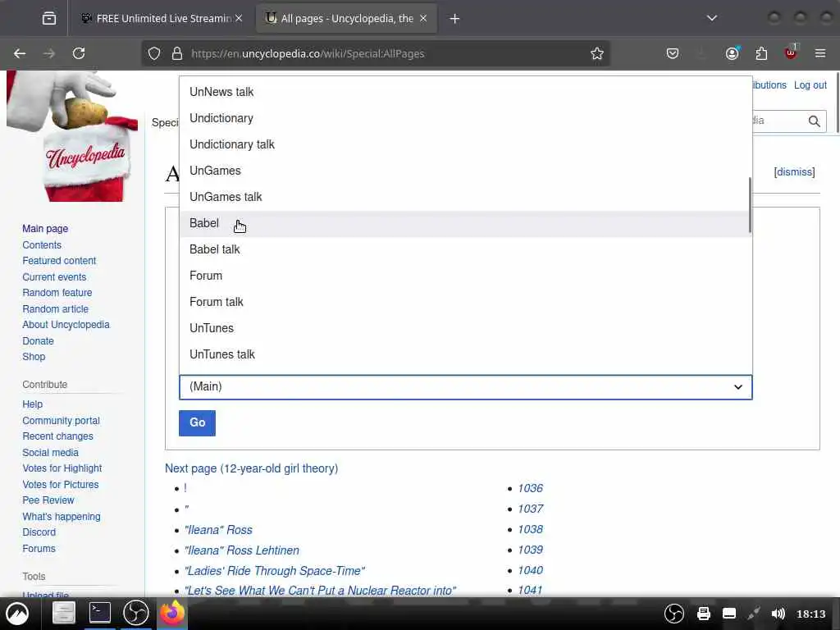Go back to the previous page
This screenshot has height=630, width=840.
[20, 53]
